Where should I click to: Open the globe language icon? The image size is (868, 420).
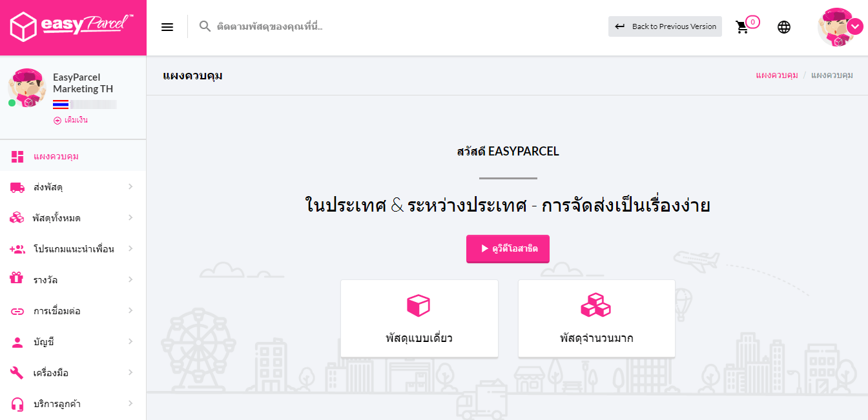click(x=784, y=27)
